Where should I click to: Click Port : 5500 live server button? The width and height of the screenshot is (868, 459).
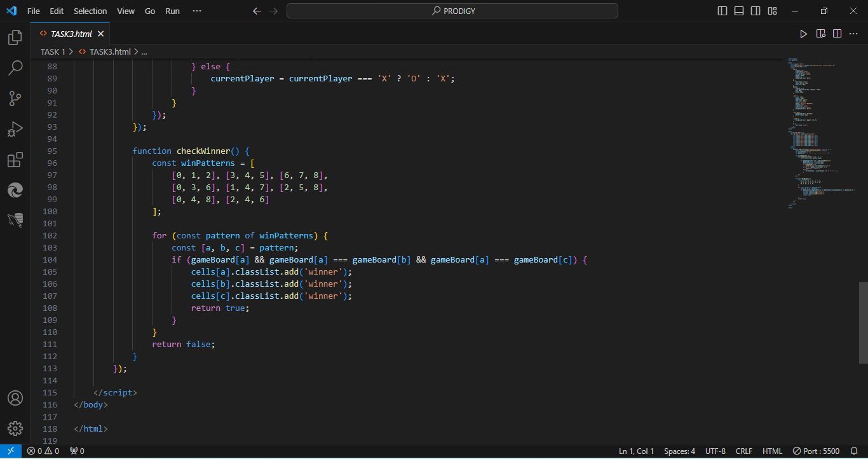[816, 451]
